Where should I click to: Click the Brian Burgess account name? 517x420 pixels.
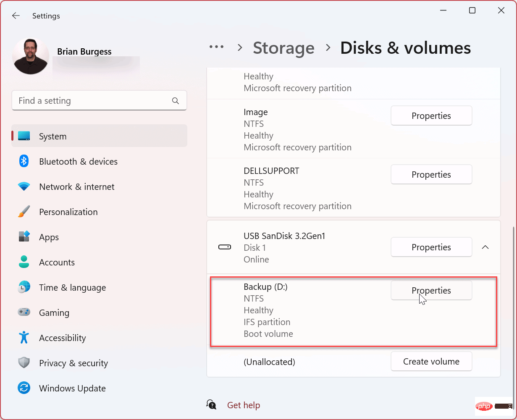point(84,52)
